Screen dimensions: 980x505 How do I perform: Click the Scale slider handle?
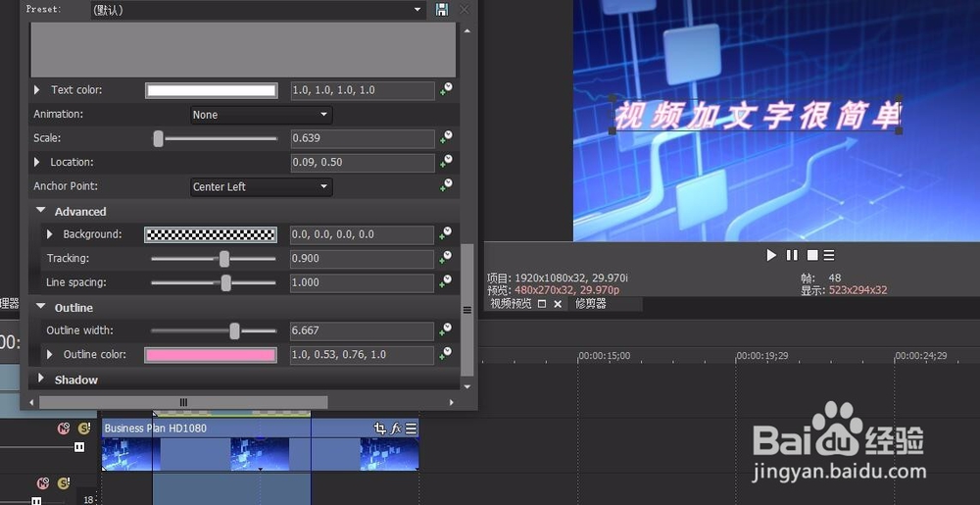pos(159,138)
